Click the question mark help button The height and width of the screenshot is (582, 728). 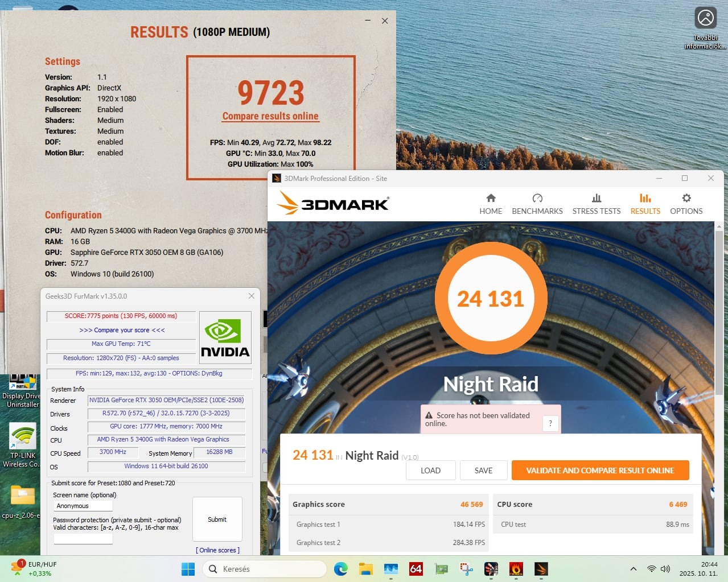(x=550, y=423)
